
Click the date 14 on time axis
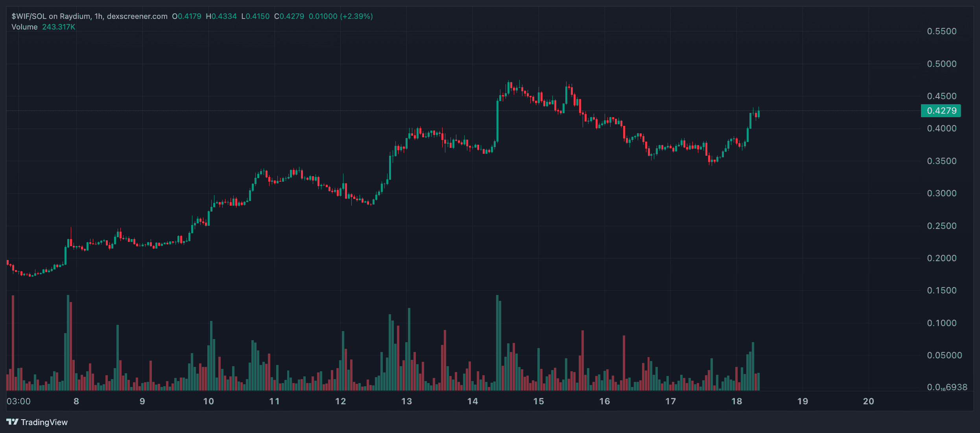(x=472, y=401)
